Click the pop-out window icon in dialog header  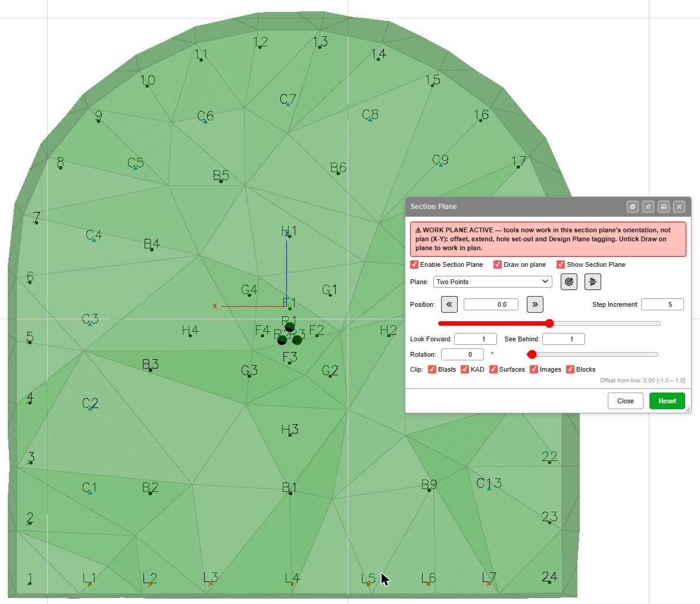pyautogui.click(x=633, y=206)
